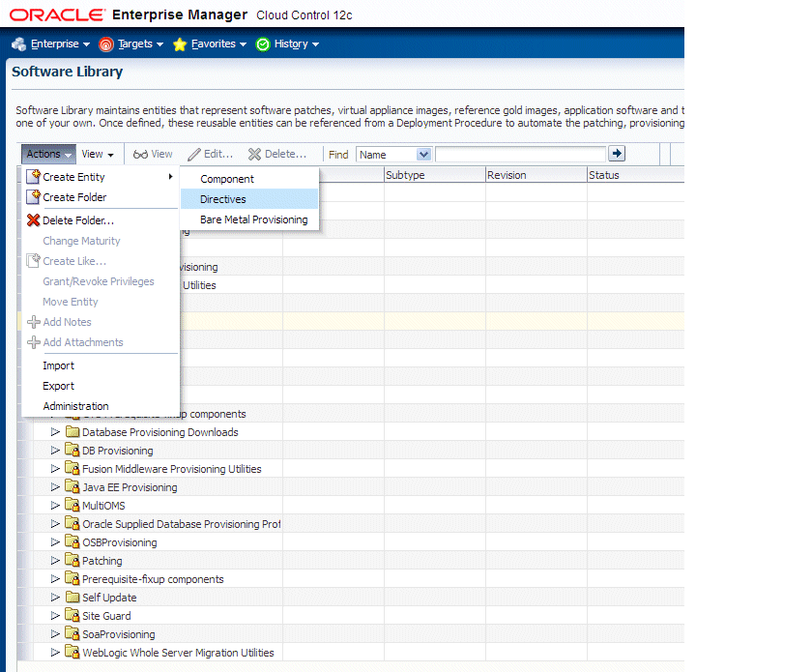This screenshot has width=812, height=672.
Task: Click the red X Delete Folder icon
Action: (33, 220)
